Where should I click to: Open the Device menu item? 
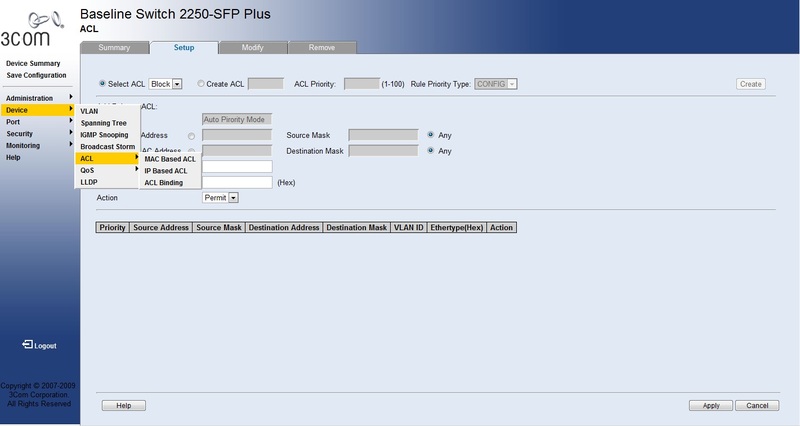[x=37, y=110]
